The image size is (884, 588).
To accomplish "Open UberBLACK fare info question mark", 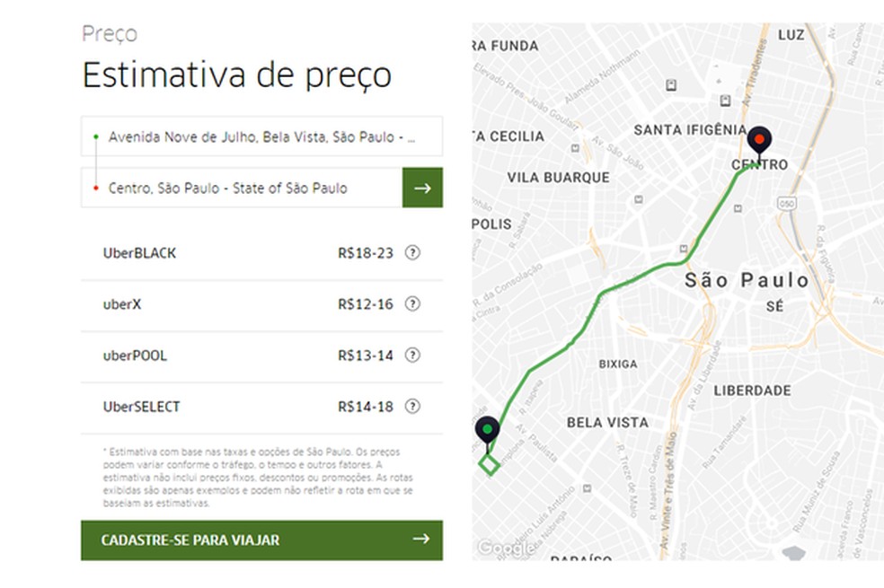I will pos(412,253).
